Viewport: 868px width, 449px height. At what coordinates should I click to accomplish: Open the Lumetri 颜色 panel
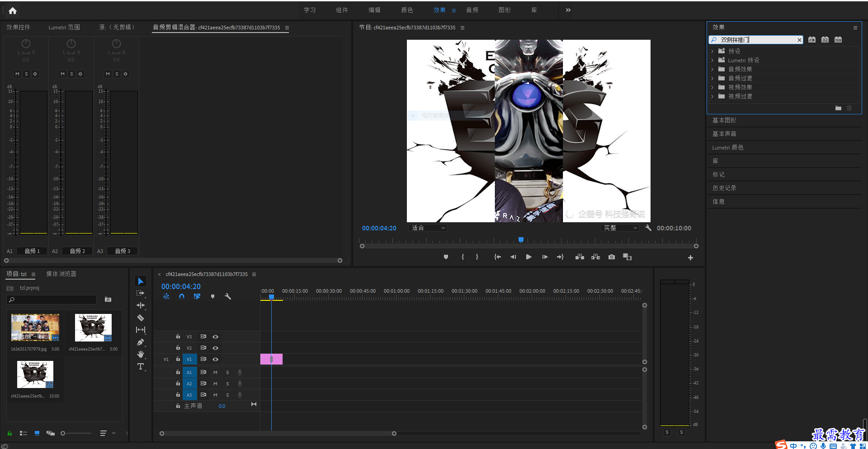[727, 147]
